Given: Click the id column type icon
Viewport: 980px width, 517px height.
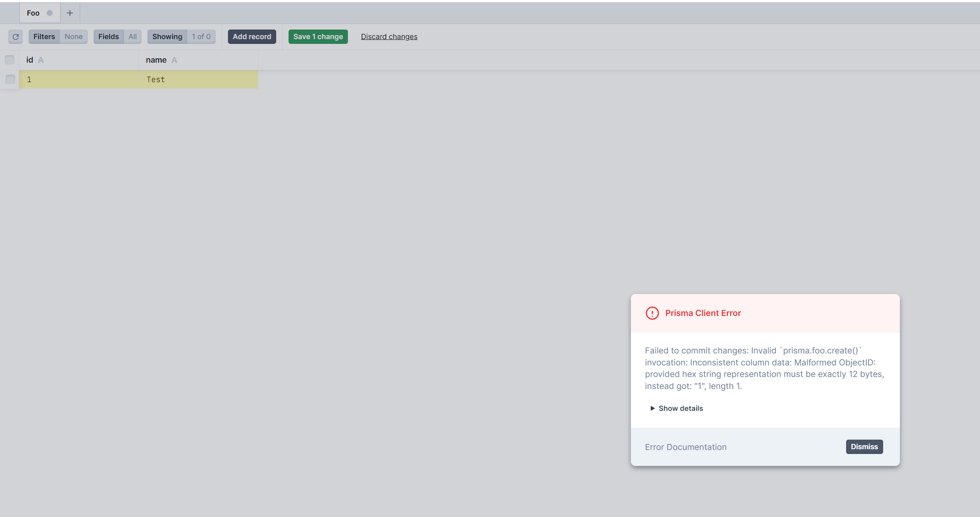Looking at the screenshot, I should (41, 60).
